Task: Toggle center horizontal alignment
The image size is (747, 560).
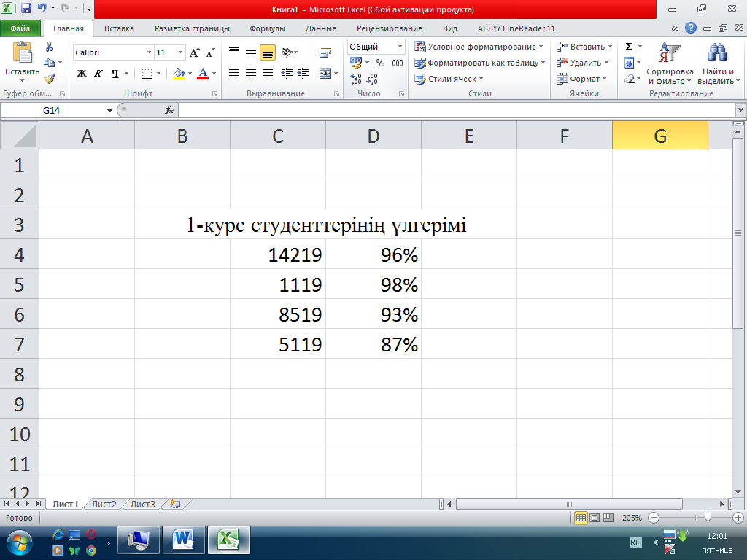Action: pos(251,73)
